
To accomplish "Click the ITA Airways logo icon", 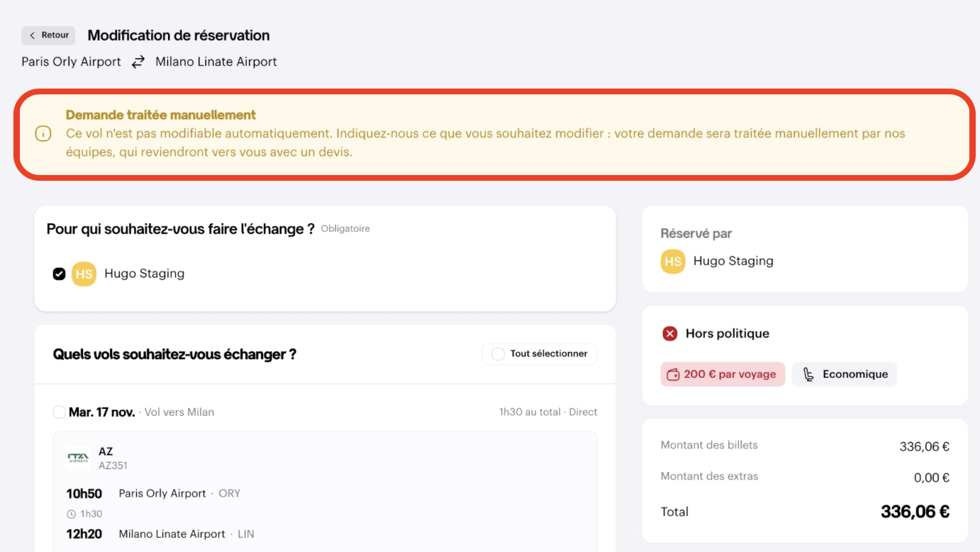I will 78,458.
